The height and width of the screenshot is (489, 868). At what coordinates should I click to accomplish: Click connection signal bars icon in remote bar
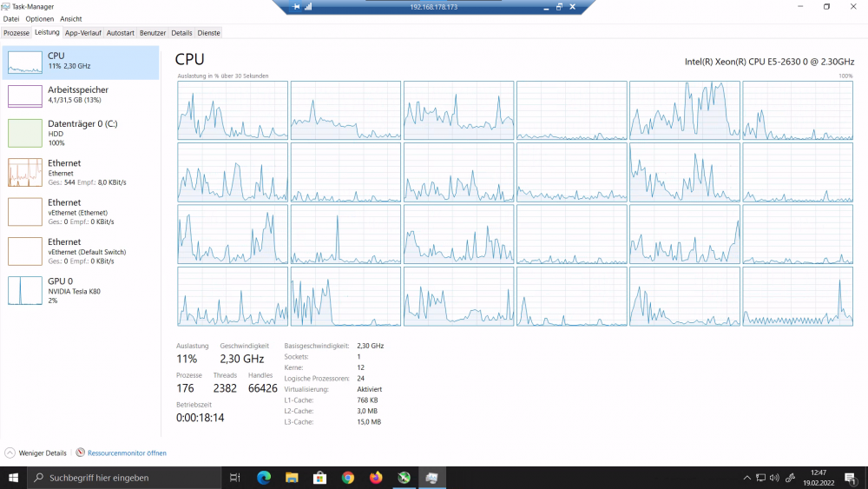tap(308, 7)
